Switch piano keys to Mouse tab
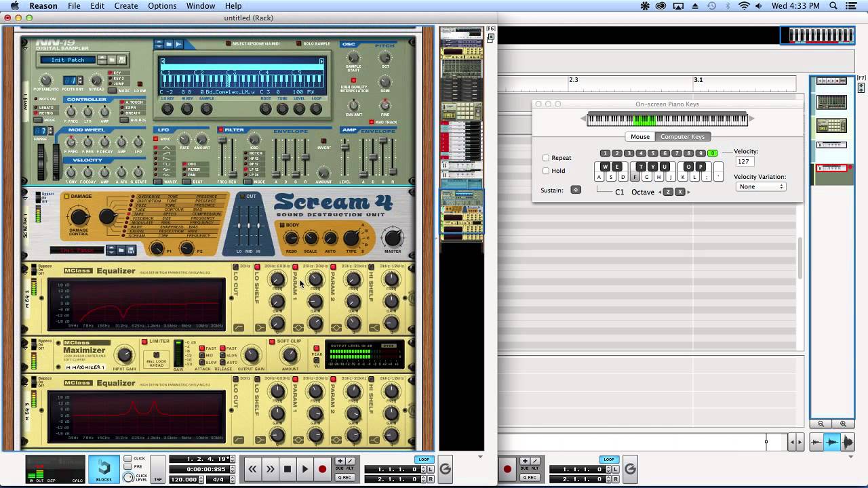Viewport: 868px width, 488px height. point(640,137)
